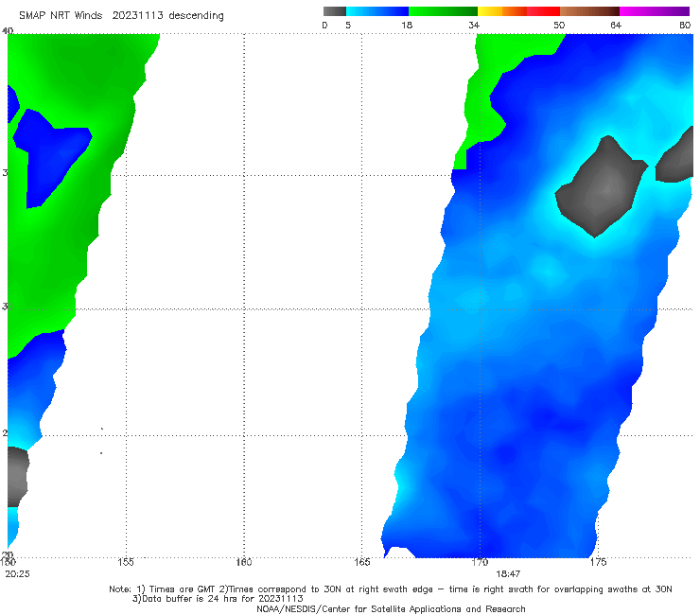Click the swath time '18:47'
The image size is (700, 615).
click(x=508, y=574)
